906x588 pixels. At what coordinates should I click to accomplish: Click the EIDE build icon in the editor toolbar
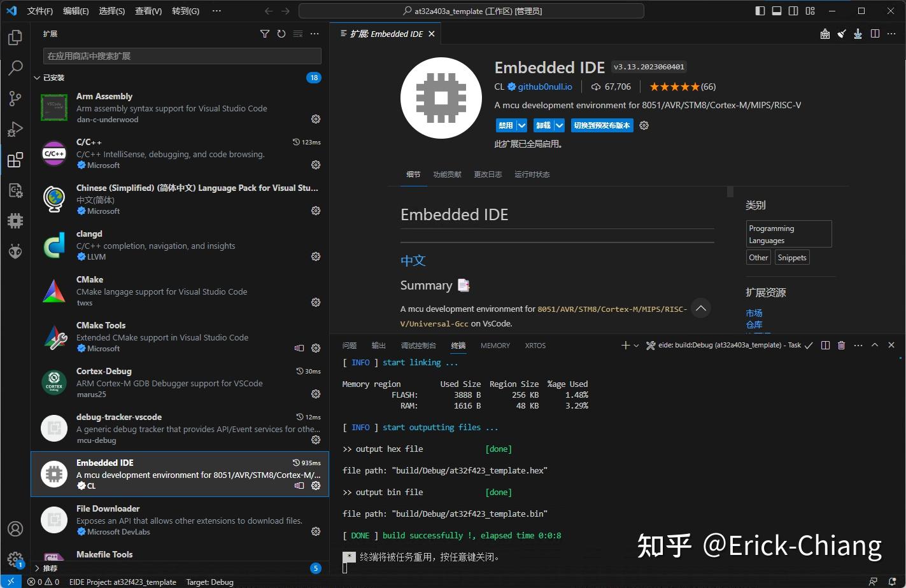click(x=825, y=34)
